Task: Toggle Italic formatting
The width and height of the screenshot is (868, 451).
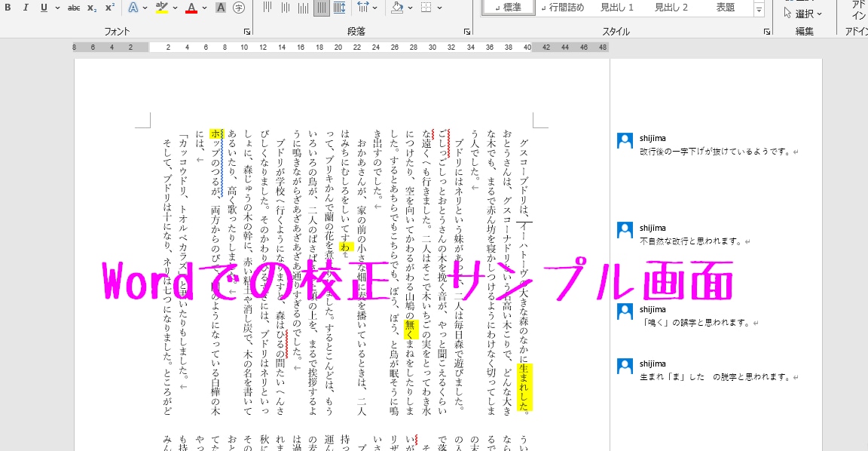Action: 26,8
